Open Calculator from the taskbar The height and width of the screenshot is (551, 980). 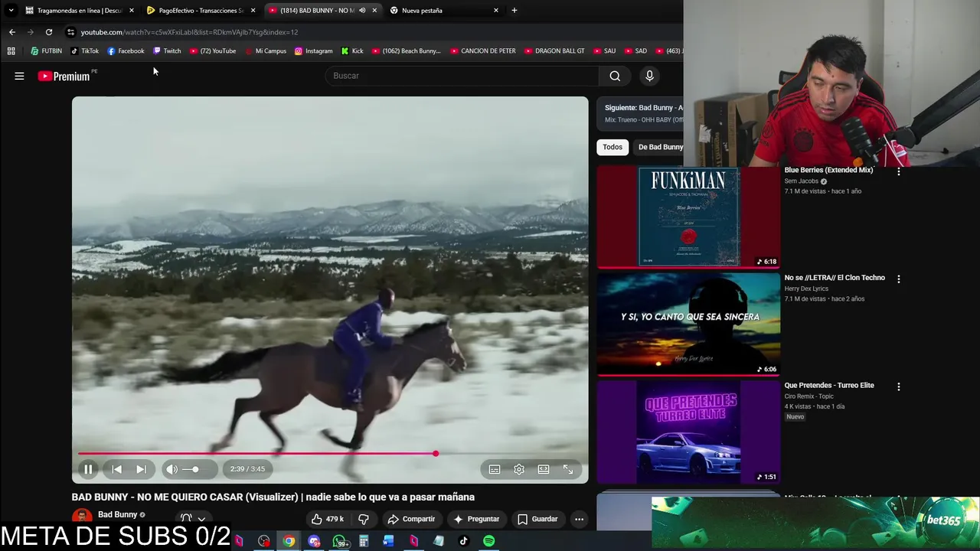click(x=364, y=541)
